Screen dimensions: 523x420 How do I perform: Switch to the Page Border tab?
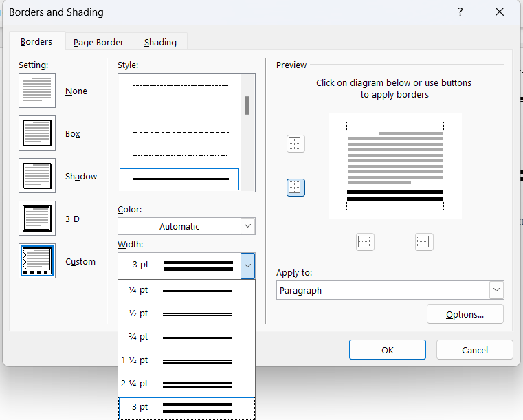tap(98, 43)
